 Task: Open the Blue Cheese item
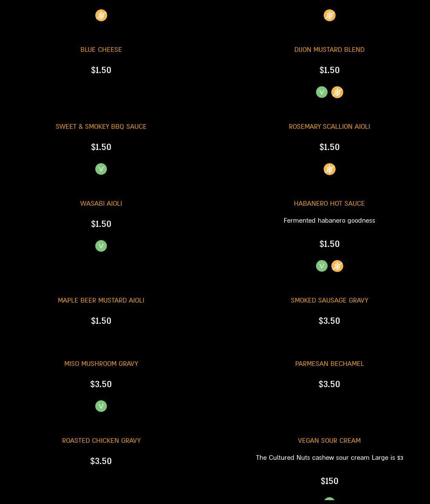pyautogui.click(x=101, y=50)
